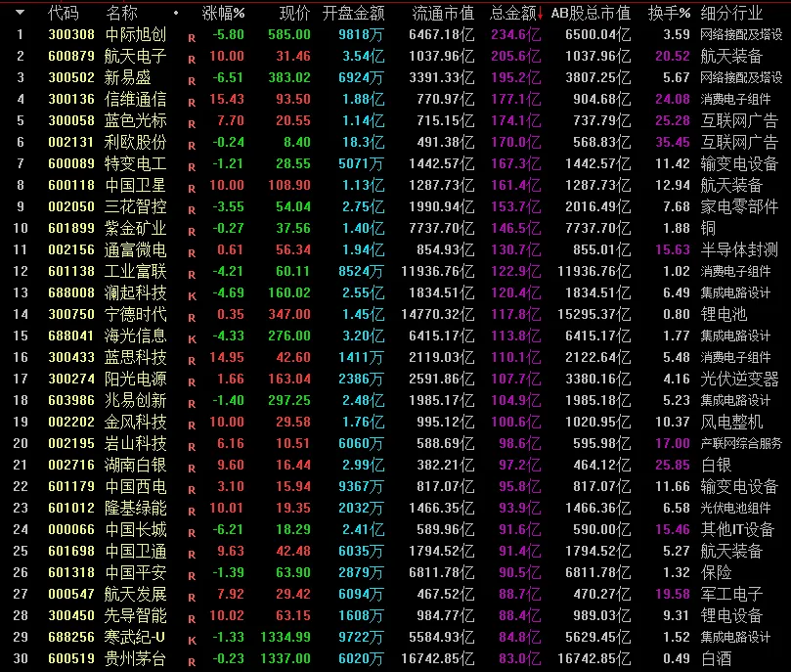Click the R marker on 湖南白银 row

(192, 469)
